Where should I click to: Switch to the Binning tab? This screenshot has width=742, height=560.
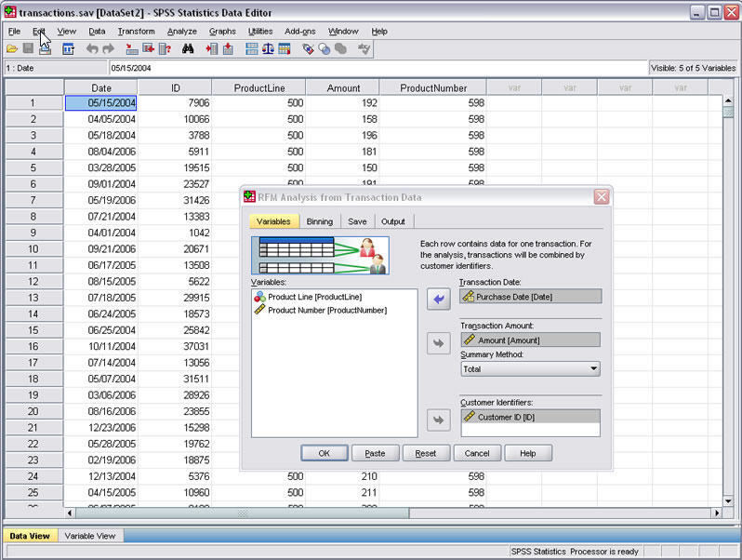coord(320,221)
